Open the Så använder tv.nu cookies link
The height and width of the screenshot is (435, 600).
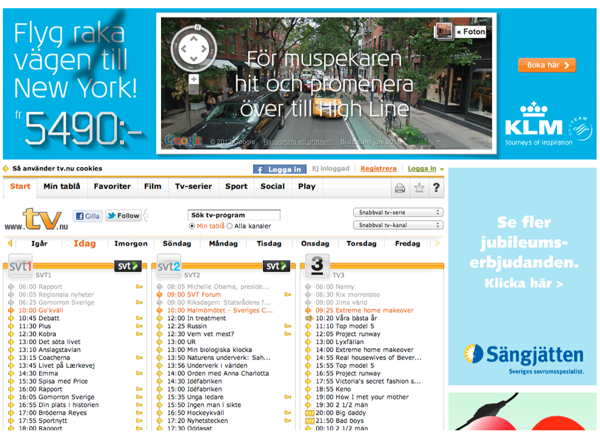pos(57,169)
